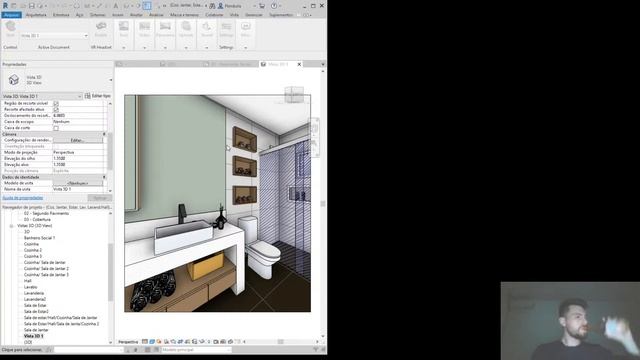Close the Vista 3D 1 view tab

point(299,64)
